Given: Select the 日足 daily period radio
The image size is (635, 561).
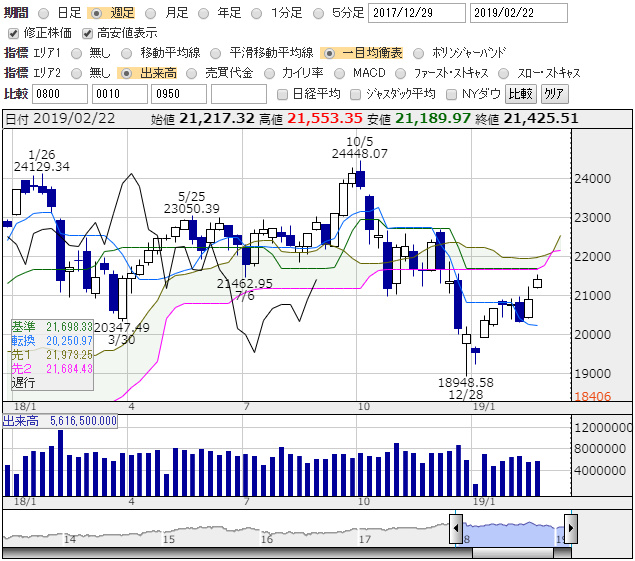Looking at the screenshot, I should tap(43, 13).
